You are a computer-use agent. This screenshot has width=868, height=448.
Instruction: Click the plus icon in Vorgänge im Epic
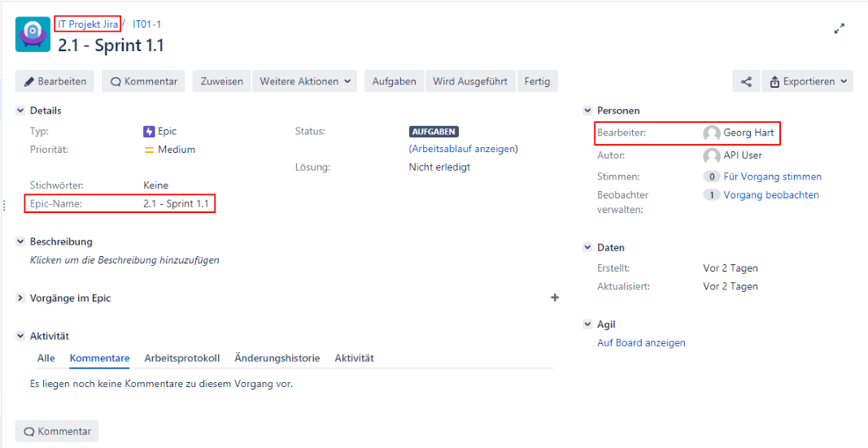point(555,298)
